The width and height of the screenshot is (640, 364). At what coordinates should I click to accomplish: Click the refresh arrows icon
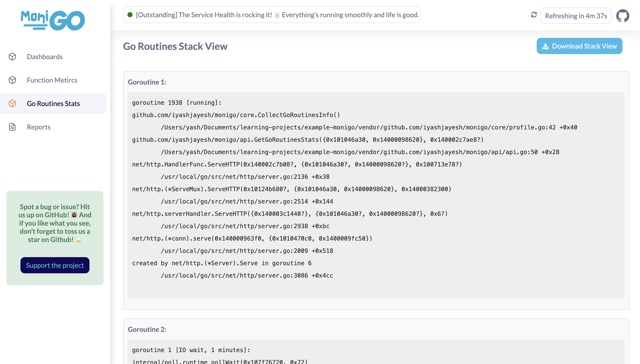point(534,15)
